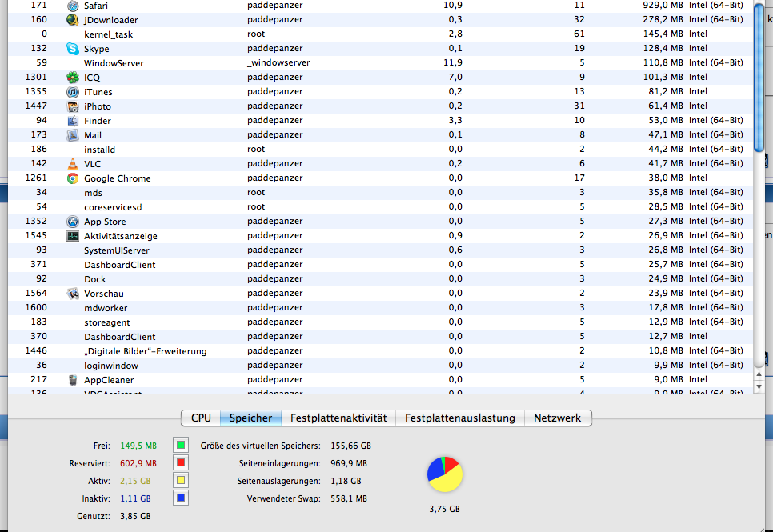Select the WindowServer process name
Screen dimensions: 773x532
click(114, 63)
